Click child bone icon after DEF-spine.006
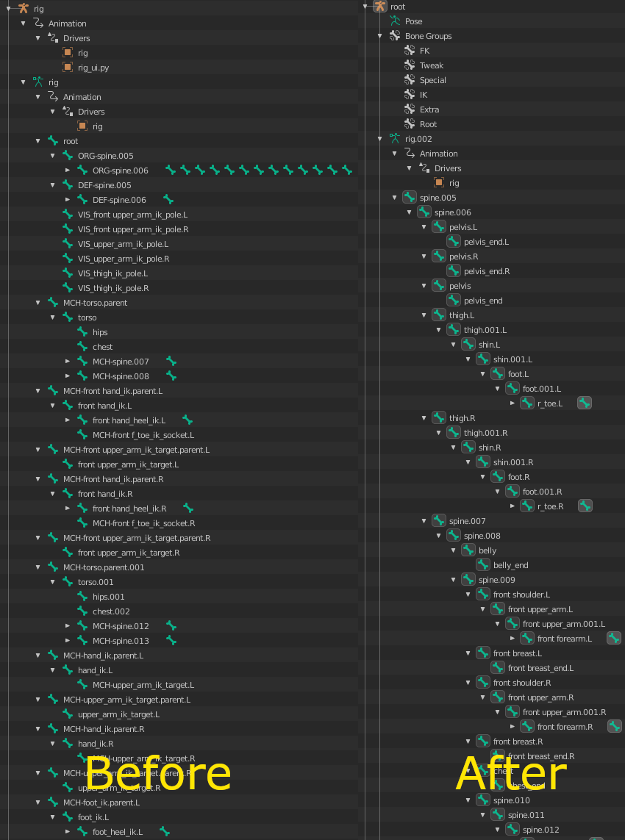 [x=168, y=200]
